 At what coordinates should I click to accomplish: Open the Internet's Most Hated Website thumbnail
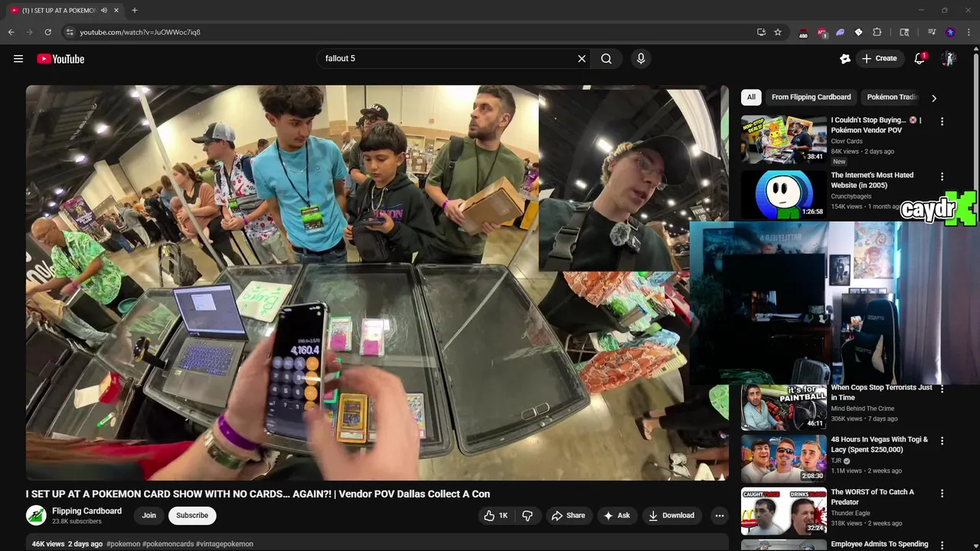tap(783, 194)
